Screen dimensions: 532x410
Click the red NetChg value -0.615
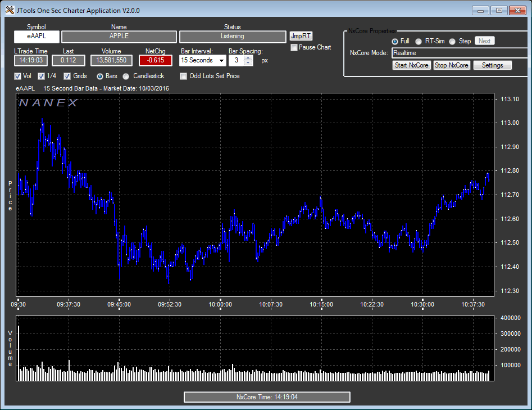[156, 61]
